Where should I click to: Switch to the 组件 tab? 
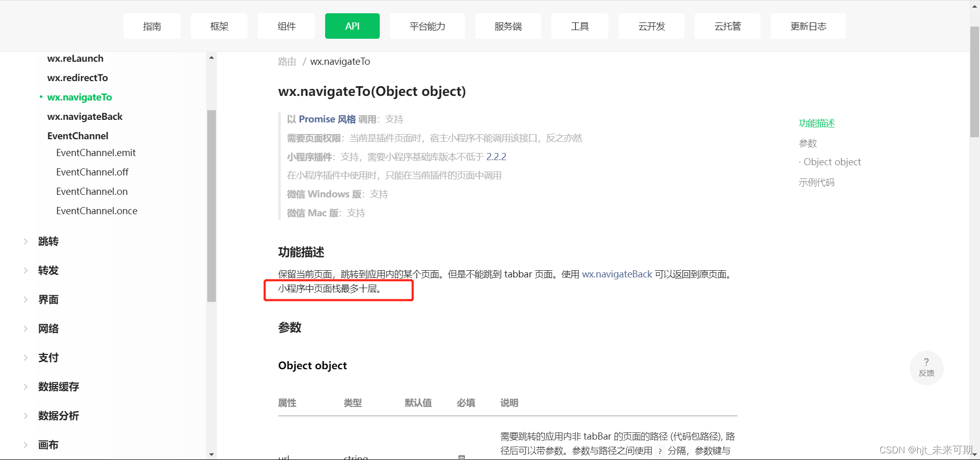[286, 25]
